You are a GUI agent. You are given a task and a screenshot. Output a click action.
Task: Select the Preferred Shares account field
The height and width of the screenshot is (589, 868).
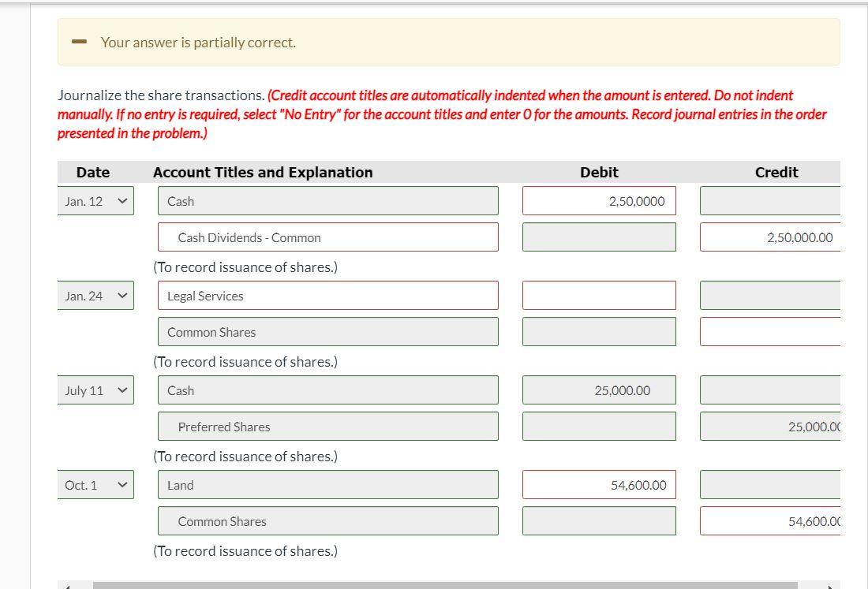327,426
